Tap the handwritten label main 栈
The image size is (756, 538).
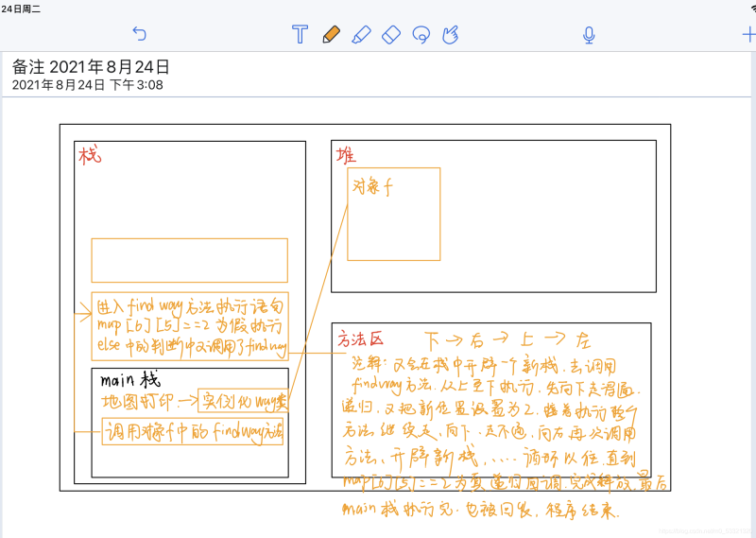[130, 380]
